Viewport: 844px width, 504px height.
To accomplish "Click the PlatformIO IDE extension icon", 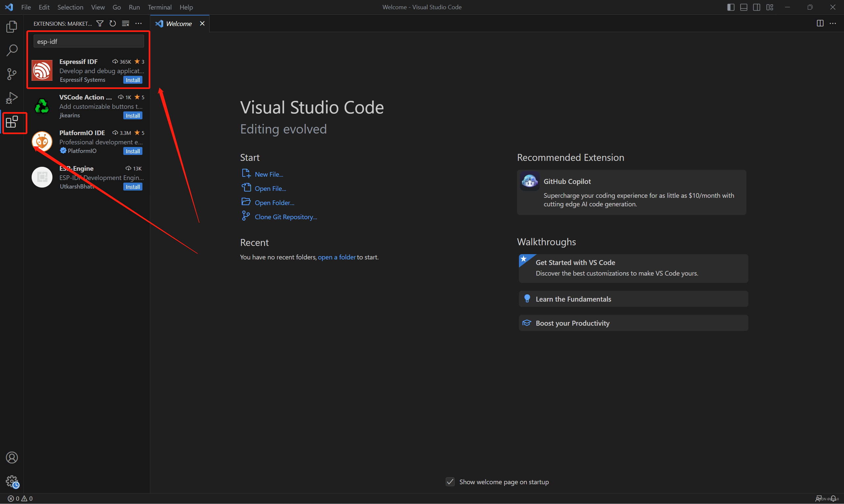I will (x=42, y=142).
